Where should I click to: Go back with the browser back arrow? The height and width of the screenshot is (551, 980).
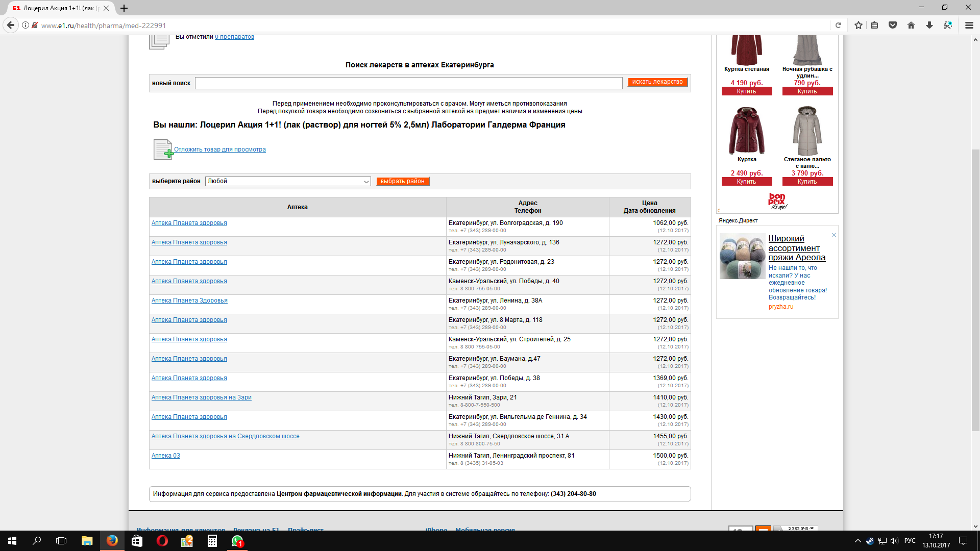[x=11, y=25]
